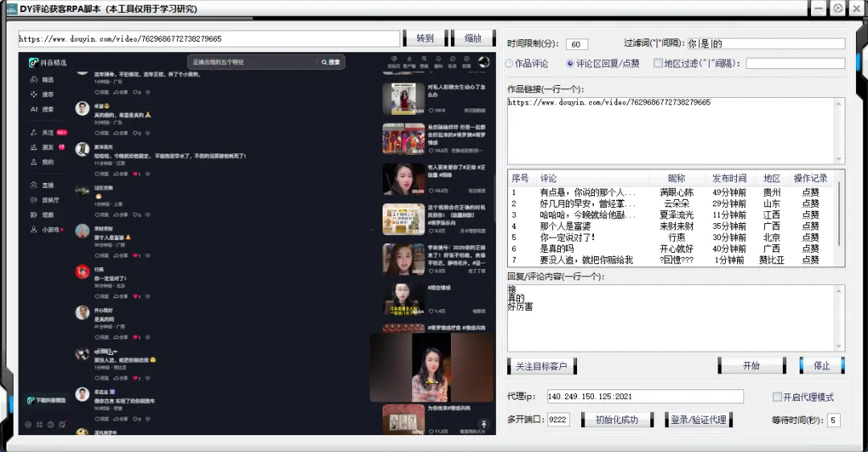Open the user avatar in Douyin header
The image size is (868, 452).
click(x=484, y=62)
